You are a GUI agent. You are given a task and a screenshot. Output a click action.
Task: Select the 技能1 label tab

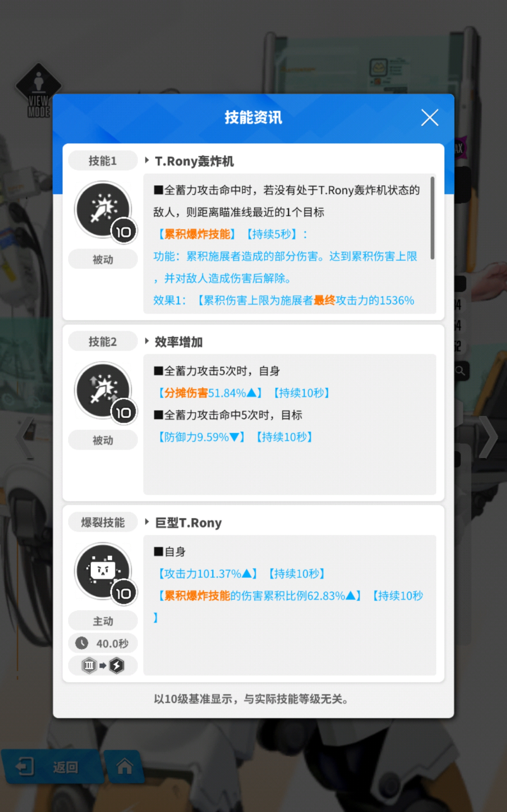[103, 161]
